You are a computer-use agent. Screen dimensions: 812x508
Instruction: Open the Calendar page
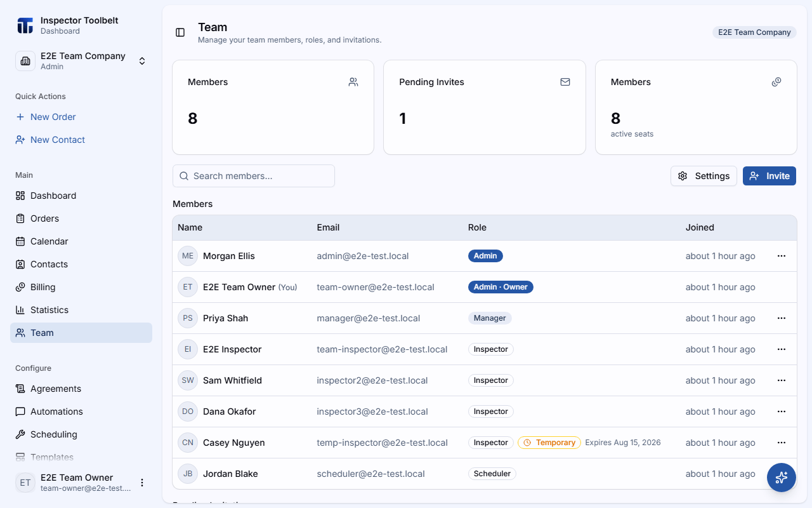point(81,241)
